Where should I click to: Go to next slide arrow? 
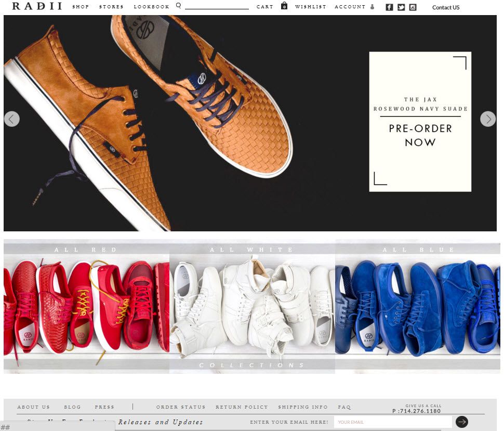(488, 119)
